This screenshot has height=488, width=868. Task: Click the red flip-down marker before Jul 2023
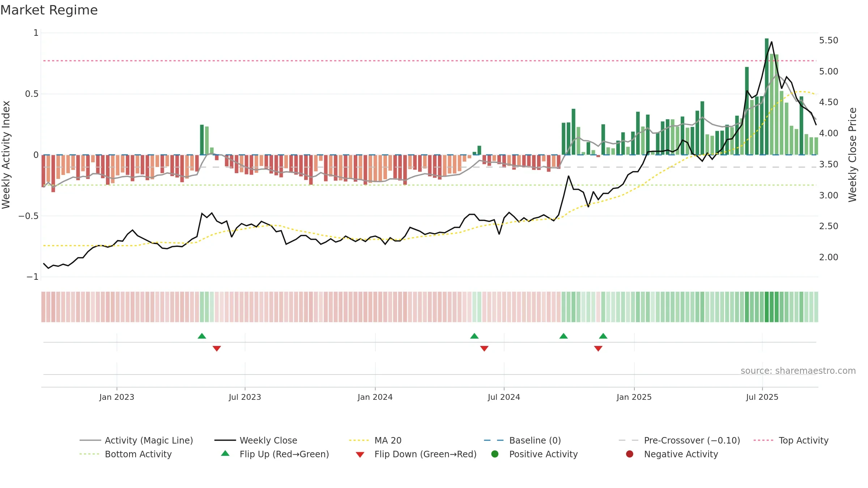point(217,348)
